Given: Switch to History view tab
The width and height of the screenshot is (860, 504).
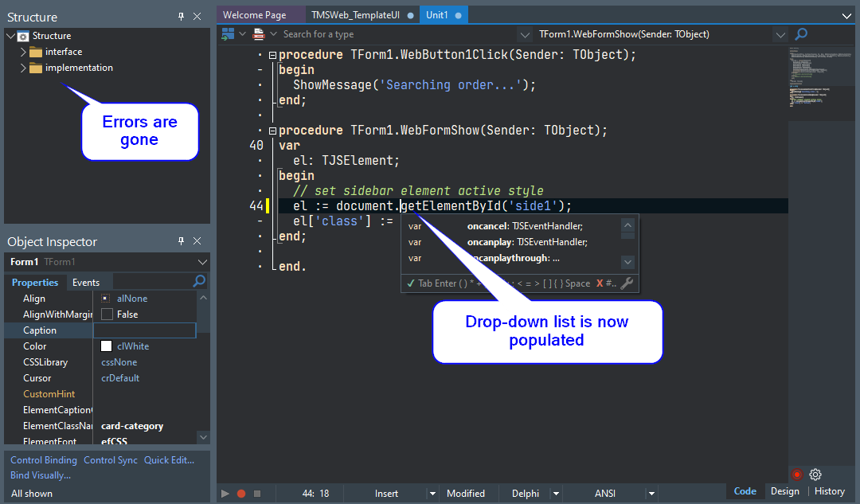Looking at the screenshot, I should pyautogui.click(x=829, y=491).
